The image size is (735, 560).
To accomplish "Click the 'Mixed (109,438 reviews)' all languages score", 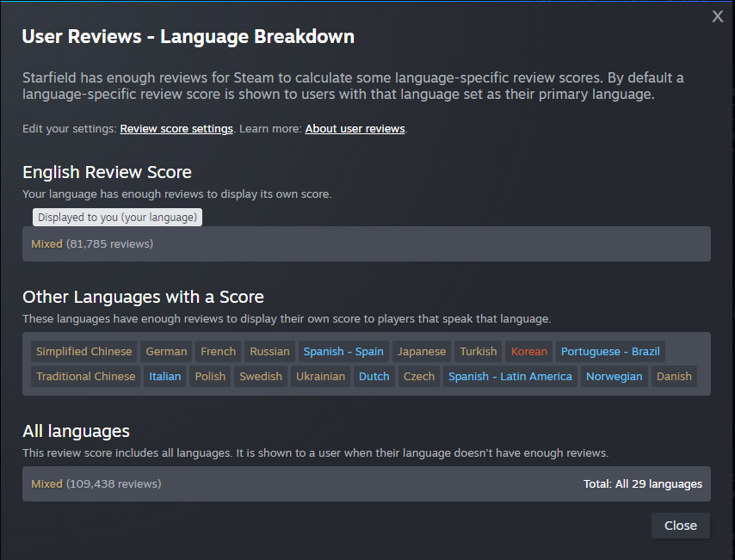I will point(96,483).
